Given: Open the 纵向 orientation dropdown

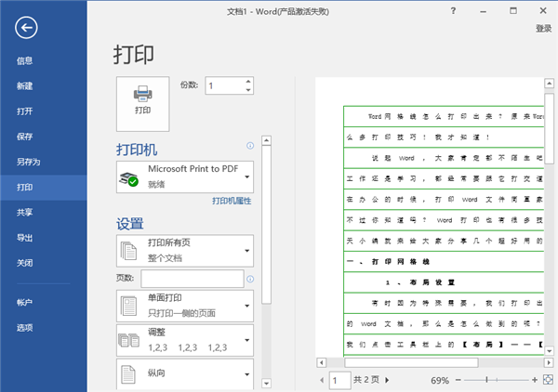Looking at the screenshot, I should pos(185,373).
